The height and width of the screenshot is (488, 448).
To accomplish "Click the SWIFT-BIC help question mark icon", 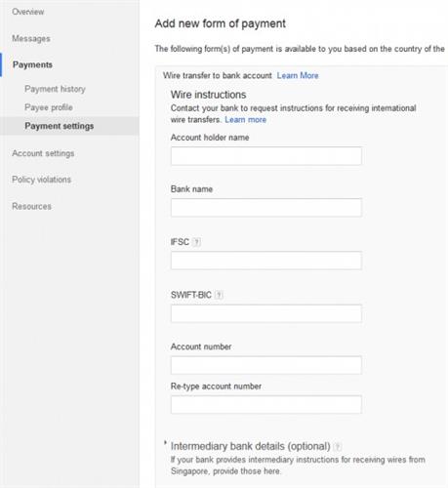I will [x=219, y=295].
